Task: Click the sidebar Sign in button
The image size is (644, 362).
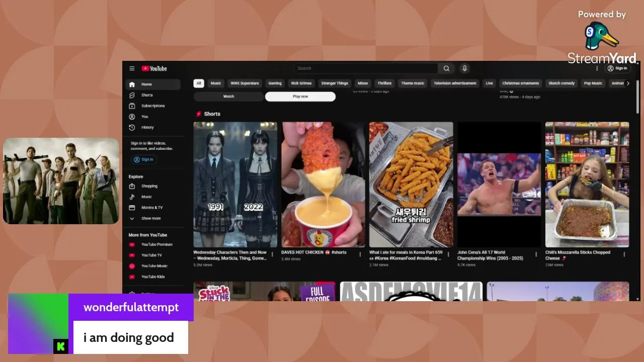Action: (x=144, y=159)
